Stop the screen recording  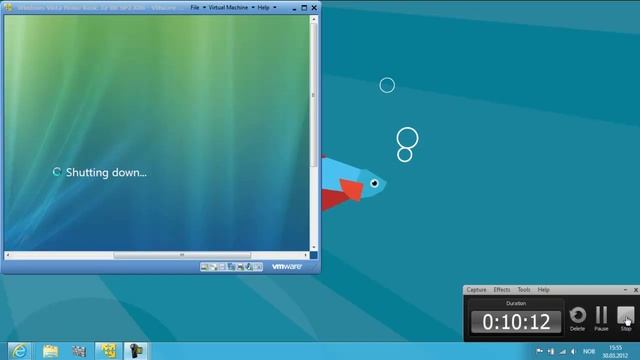[x=626, y=318]
